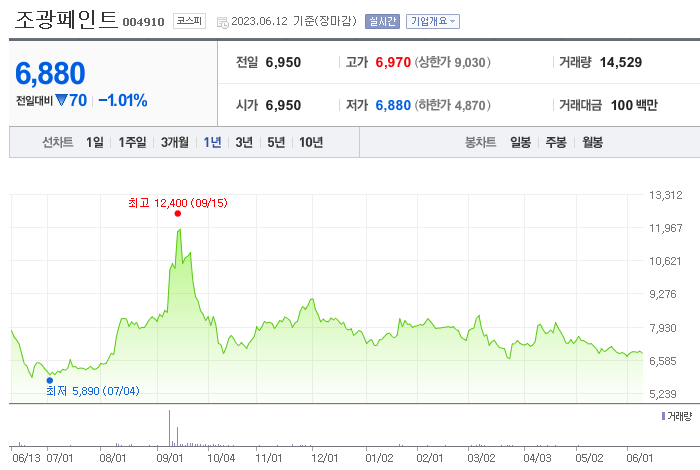Image resolution: width=700 pixels, height=470 pixels.
Task: Click the 11,967 y-axis label
Action: tap(666, 228)
